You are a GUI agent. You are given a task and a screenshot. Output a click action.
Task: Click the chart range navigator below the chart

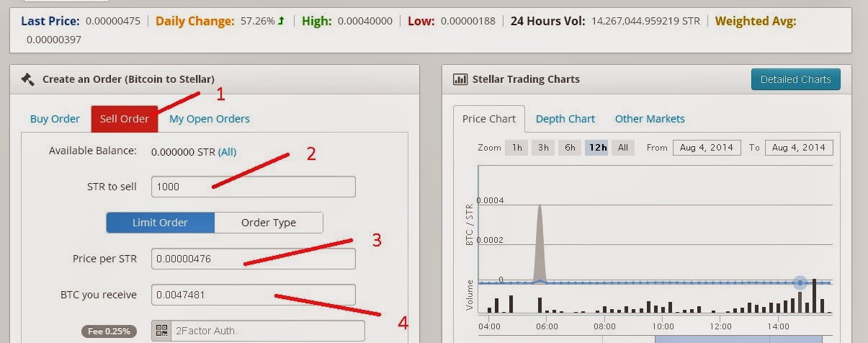(x=656, y=337)
